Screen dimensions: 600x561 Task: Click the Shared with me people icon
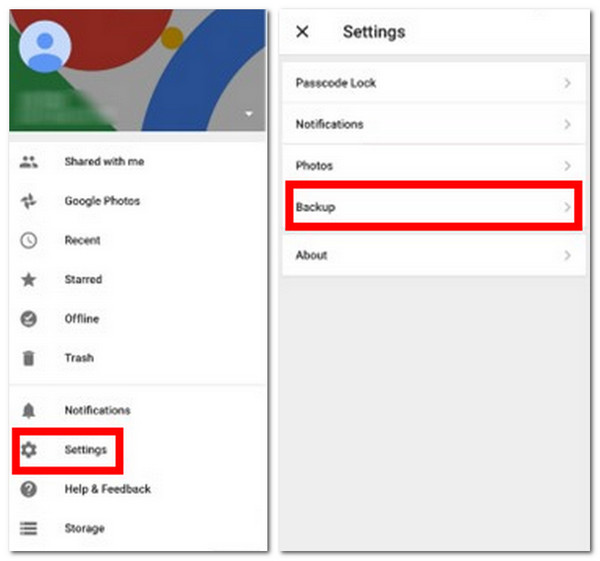(x=29, y=162)
